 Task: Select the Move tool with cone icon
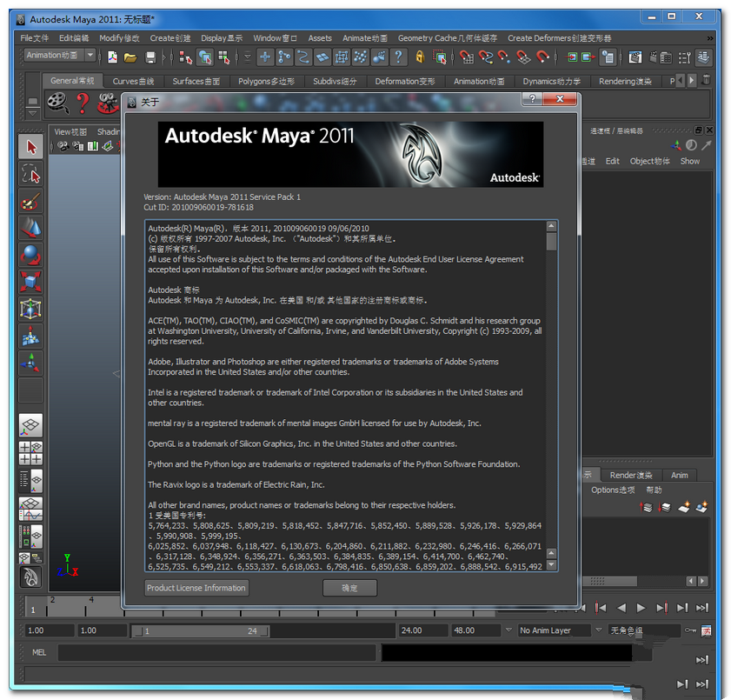point(30,228)
